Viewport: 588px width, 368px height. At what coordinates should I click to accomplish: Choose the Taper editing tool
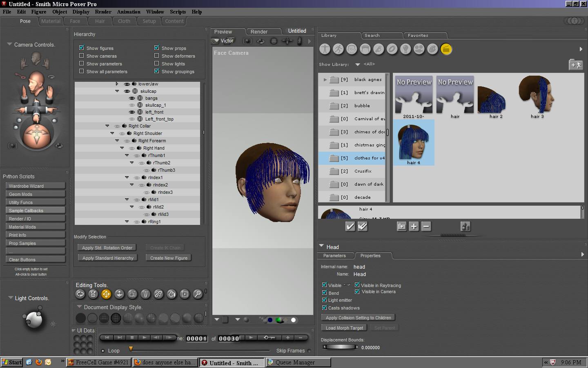pyautogui.click(x=145, y=294)
